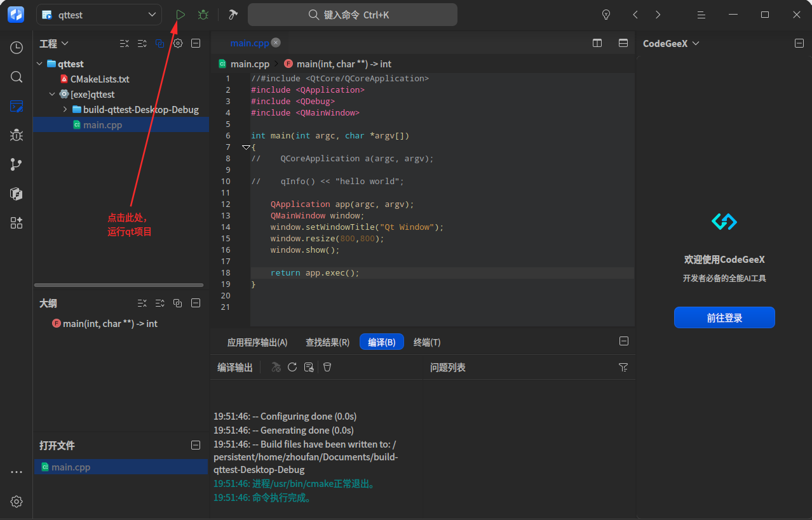
Task: Switch to the 查找结果(R) tab
Action: (x=327, y=342)
